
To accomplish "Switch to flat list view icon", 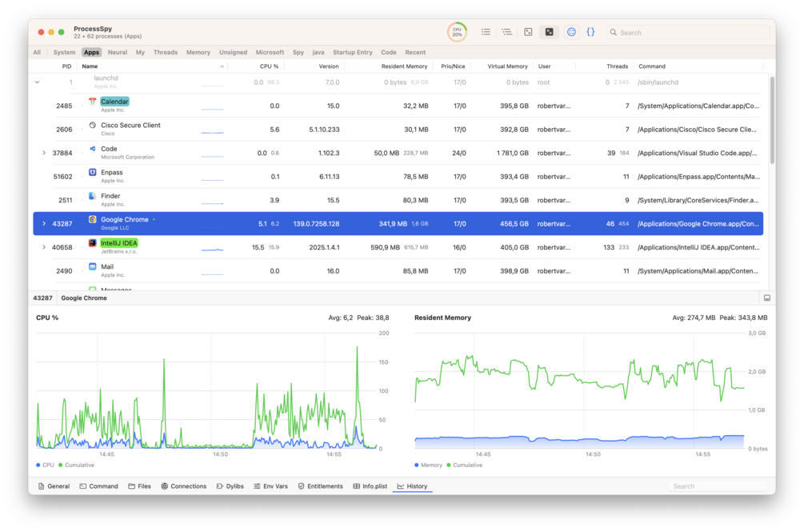I will tap(486, 32).
